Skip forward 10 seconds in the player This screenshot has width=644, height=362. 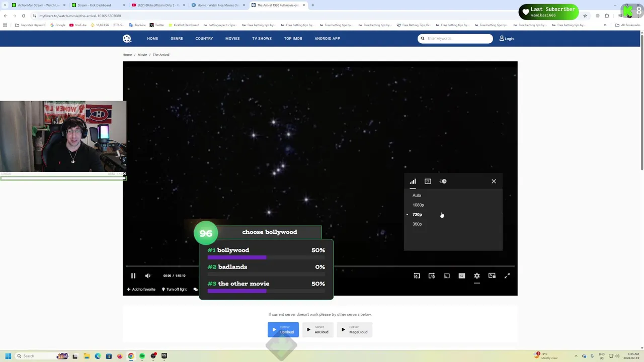[432, 276]
